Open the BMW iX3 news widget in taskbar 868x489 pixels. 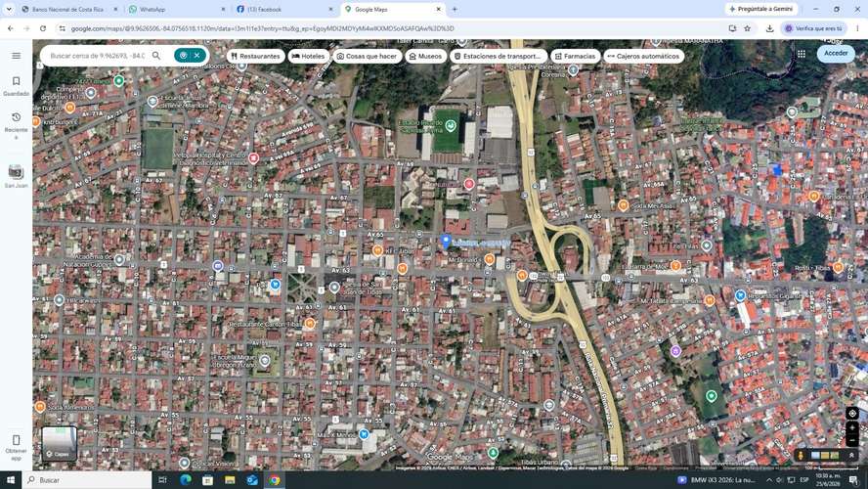pyautogui.click(x=716, y=480)
